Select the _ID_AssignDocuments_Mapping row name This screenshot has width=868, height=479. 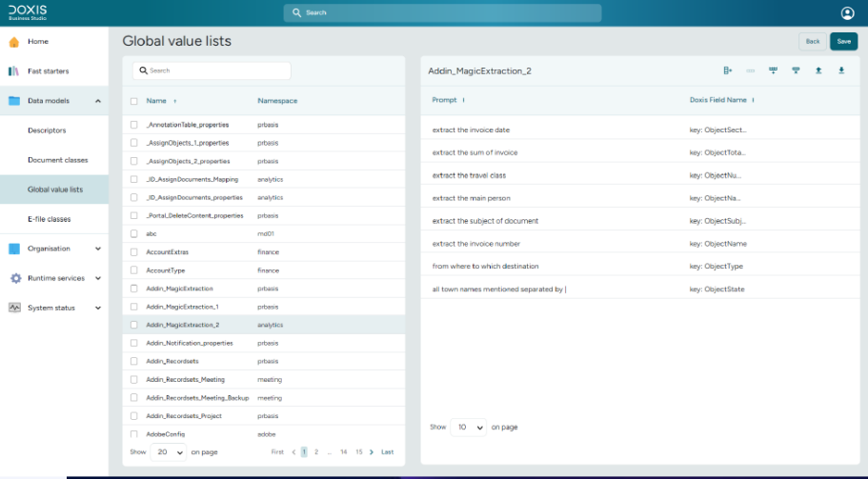(192, 179)
